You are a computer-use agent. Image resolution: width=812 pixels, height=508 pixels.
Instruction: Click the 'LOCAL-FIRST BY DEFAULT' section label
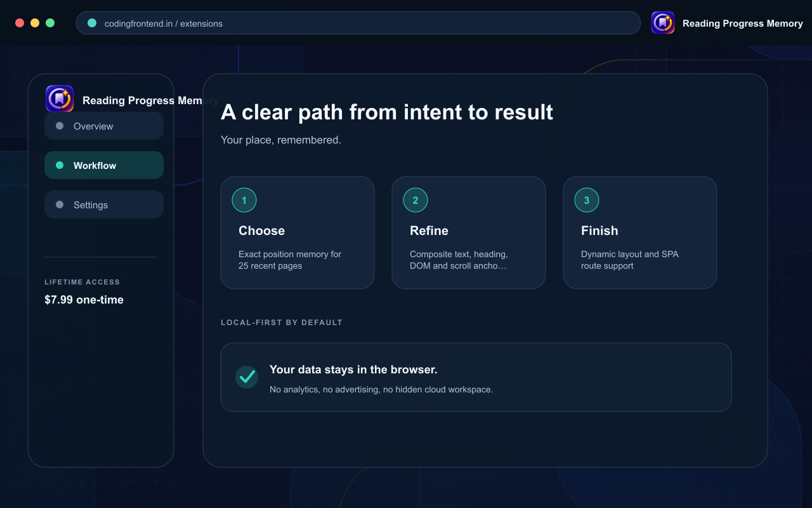pos(282,323)
